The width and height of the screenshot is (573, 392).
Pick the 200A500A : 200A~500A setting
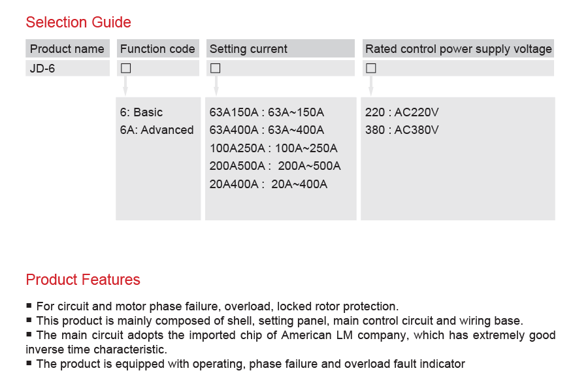click(x=275, y=166)
